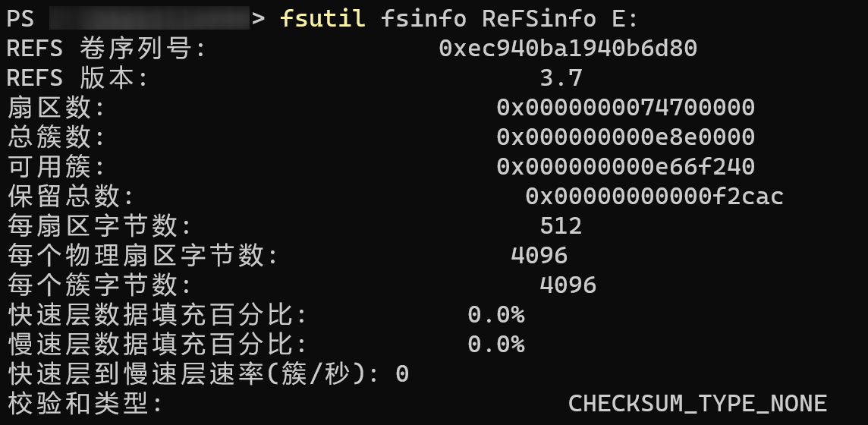Image resolution: width=868 pixels, height=425 pixels.
Task: Click the tier rate value 0
Action: pos(402,374)
